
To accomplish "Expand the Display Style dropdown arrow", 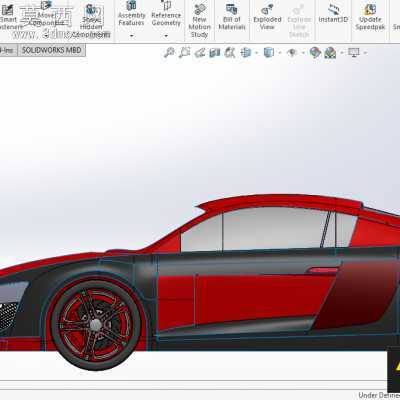I will click(280, 53).
